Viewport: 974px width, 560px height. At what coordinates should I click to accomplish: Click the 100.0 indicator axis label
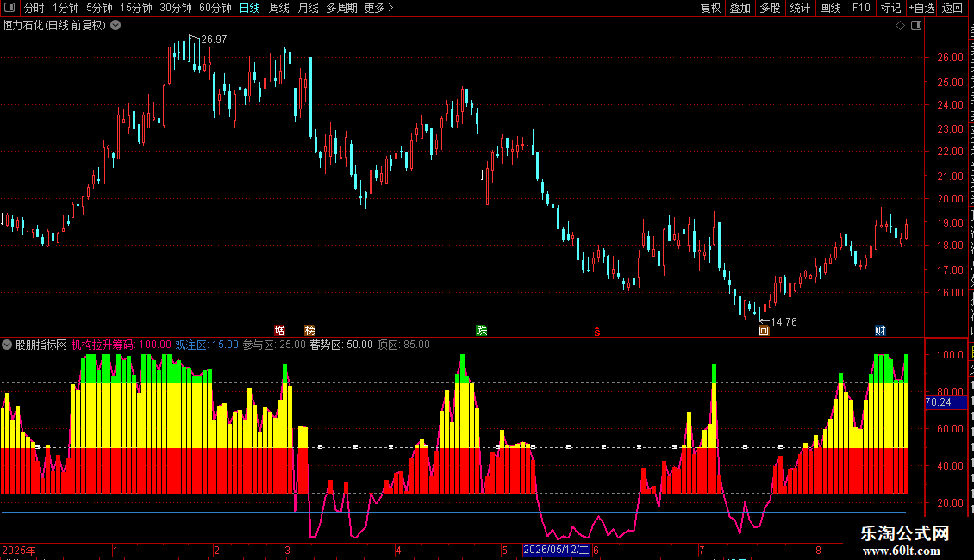(951, 354)
